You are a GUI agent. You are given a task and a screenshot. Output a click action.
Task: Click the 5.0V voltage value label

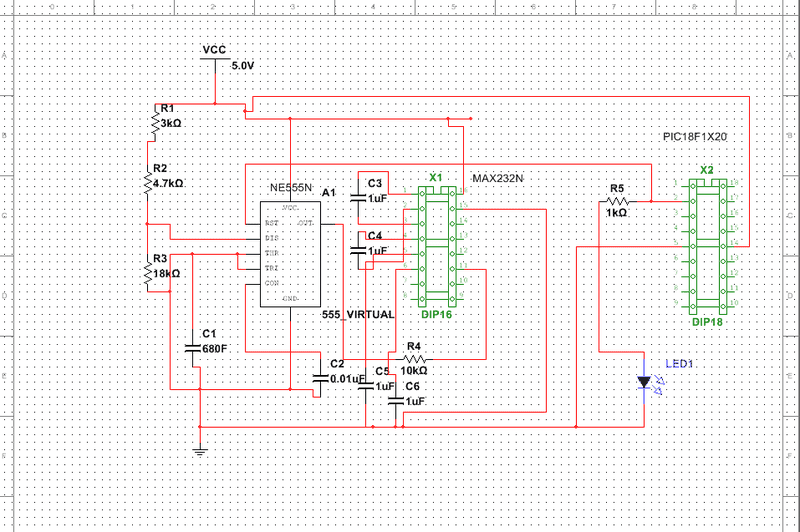point(242,66)
